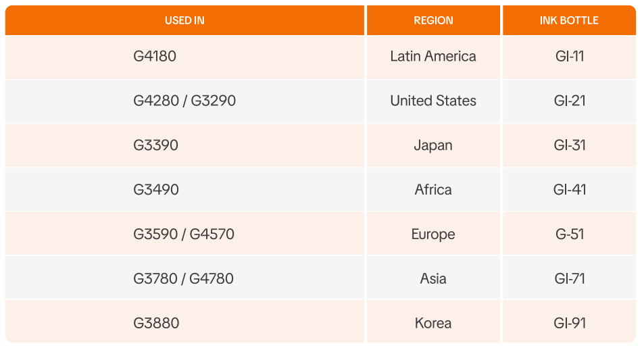Click the INK BOTTLE column header

tap(569, 20)
